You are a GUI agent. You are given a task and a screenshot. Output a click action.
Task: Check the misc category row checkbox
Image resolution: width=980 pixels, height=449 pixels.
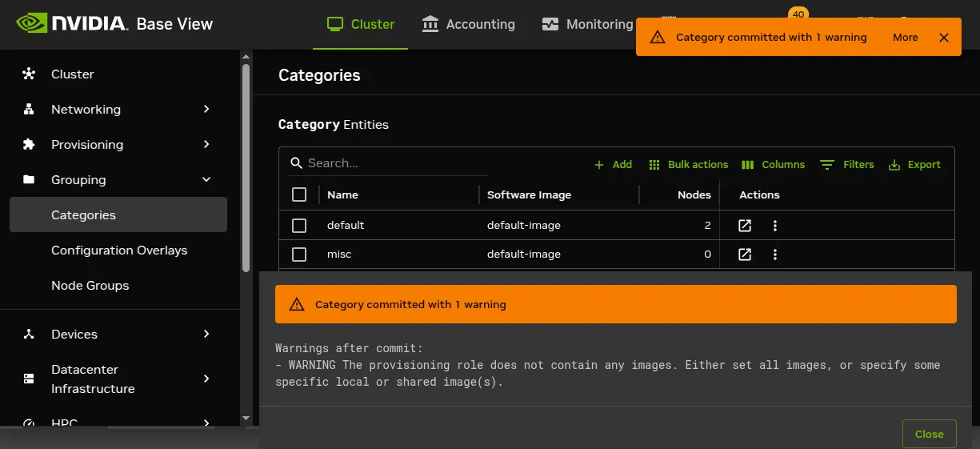point(299,255)
